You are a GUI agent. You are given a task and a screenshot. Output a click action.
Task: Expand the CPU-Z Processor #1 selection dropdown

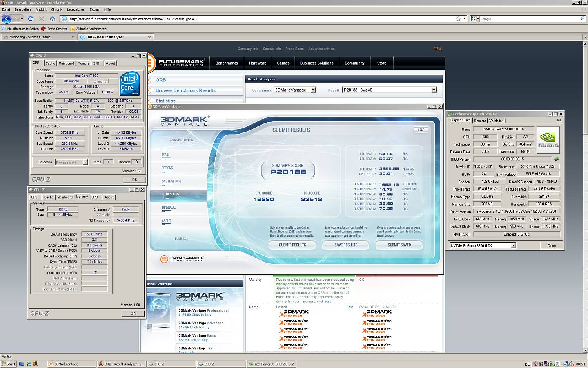tap(85, 162)
